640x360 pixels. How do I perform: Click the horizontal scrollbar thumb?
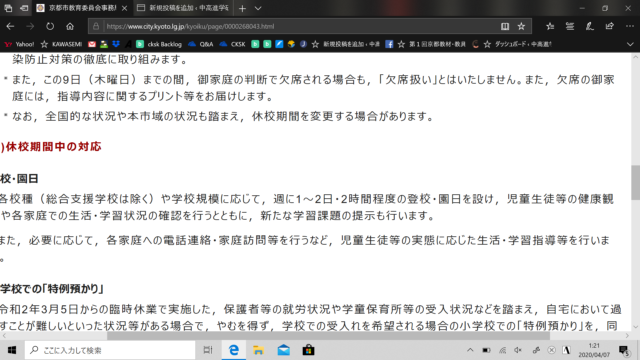tap(328, 336)
